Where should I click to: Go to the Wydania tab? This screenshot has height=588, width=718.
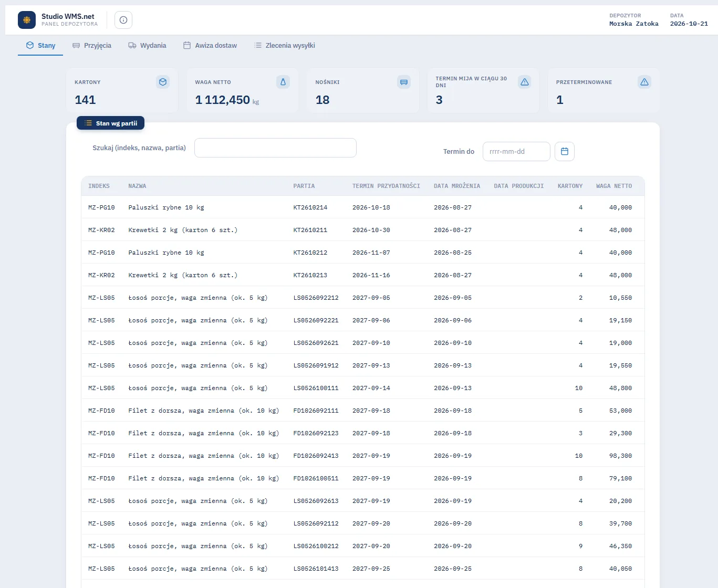click(147, 46)
